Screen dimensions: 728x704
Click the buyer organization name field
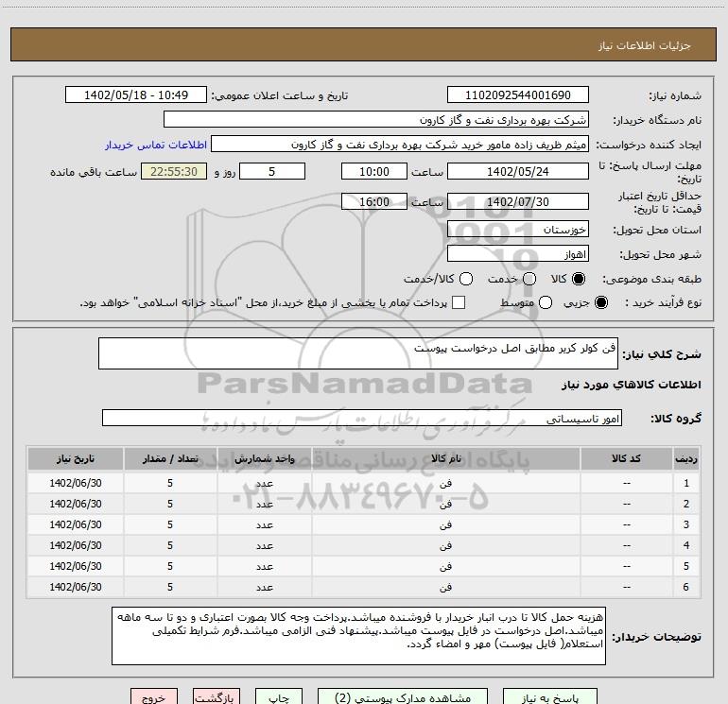click(x=376, y=119)
